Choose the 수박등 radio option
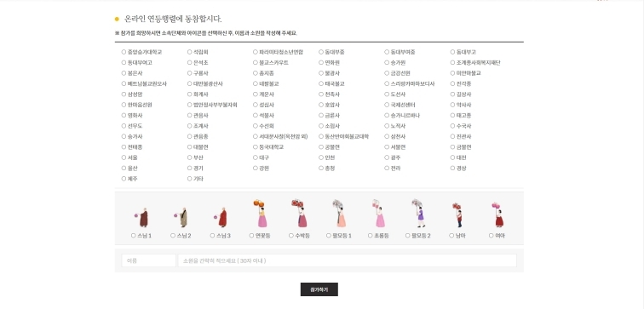This screenshot has width=644, height=309. click(x=291, y=236)
